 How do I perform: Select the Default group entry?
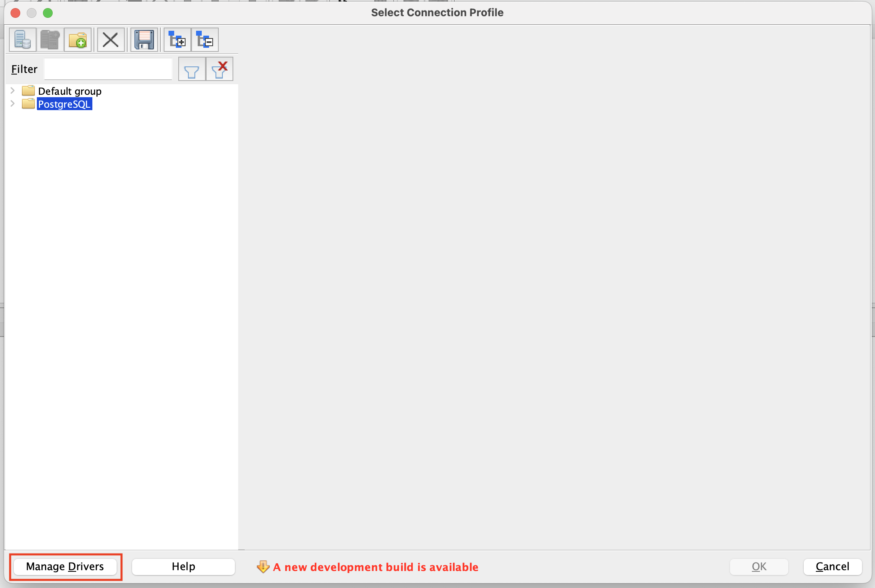(70, 91)
